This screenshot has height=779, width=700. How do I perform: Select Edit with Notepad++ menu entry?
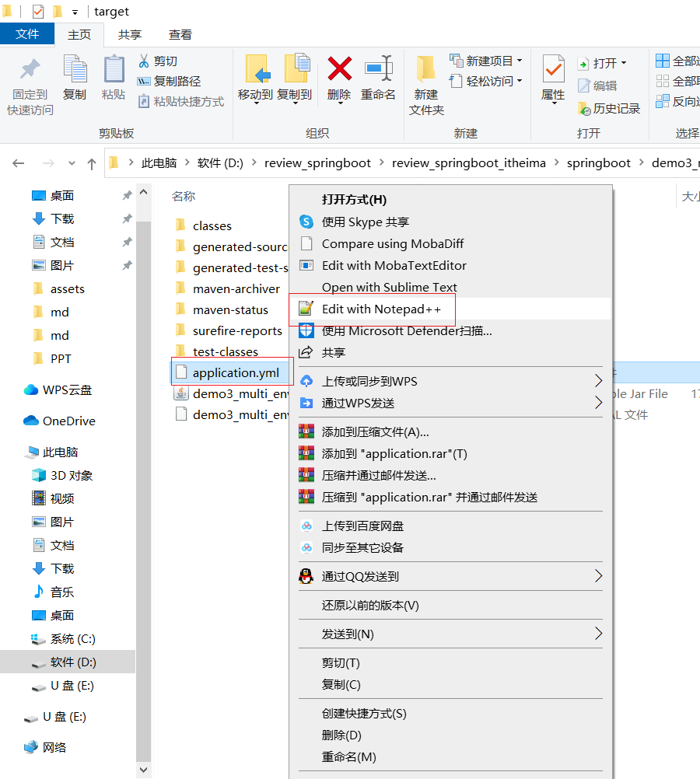(381, 309)
